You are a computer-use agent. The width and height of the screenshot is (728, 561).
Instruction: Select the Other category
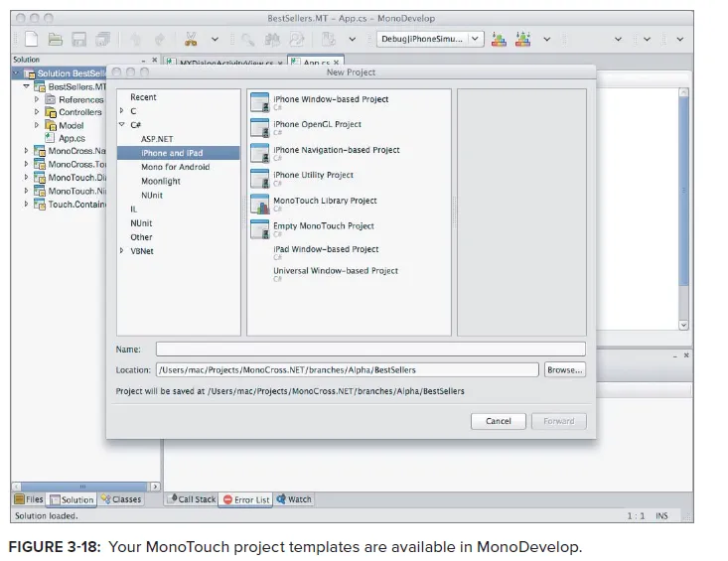click(141, 237)
